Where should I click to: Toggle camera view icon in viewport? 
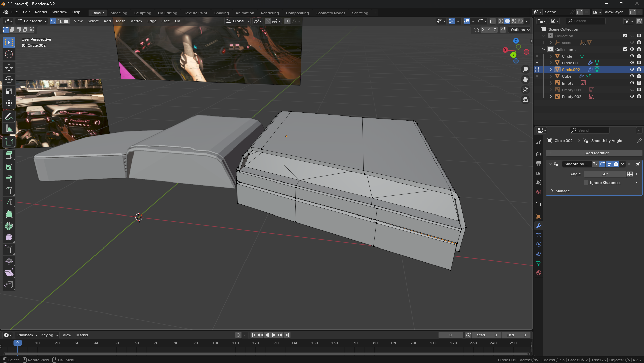525,90
